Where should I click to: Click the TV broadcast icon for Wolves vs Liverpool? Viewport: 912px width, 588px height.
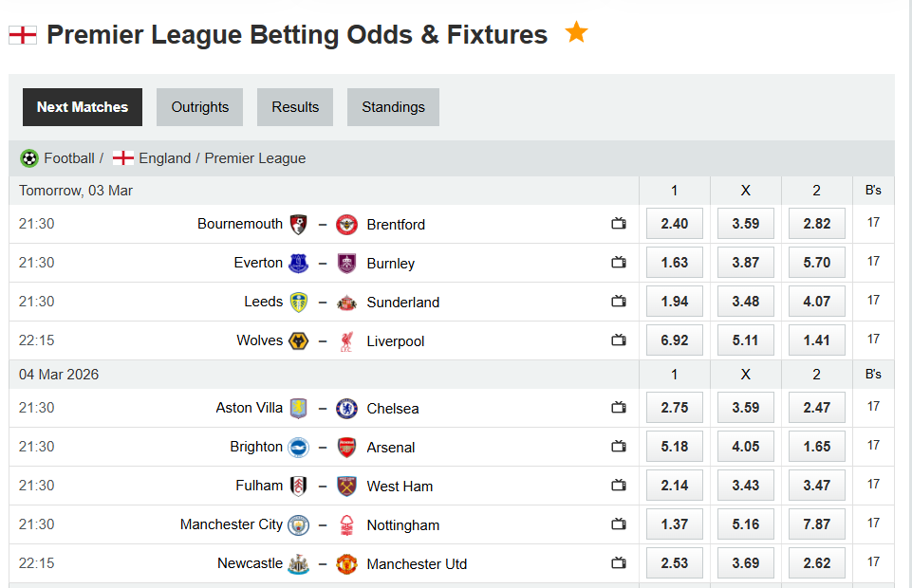619,340
